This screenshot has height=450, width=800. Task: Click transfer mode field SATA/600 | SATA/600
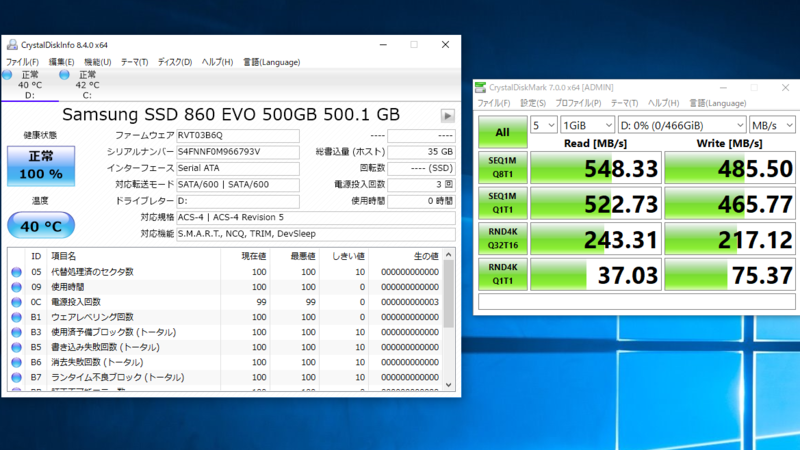(x=238, y=185)
